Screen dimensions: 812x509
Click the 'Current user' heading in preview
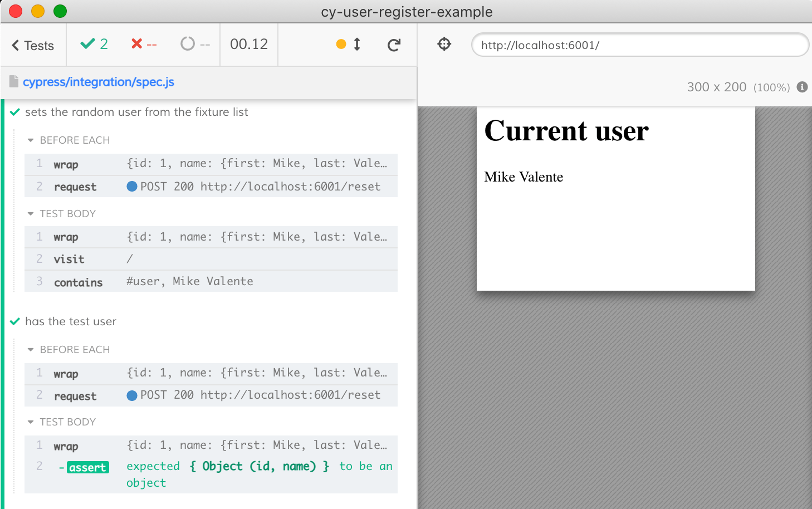(x=566, y=131)
